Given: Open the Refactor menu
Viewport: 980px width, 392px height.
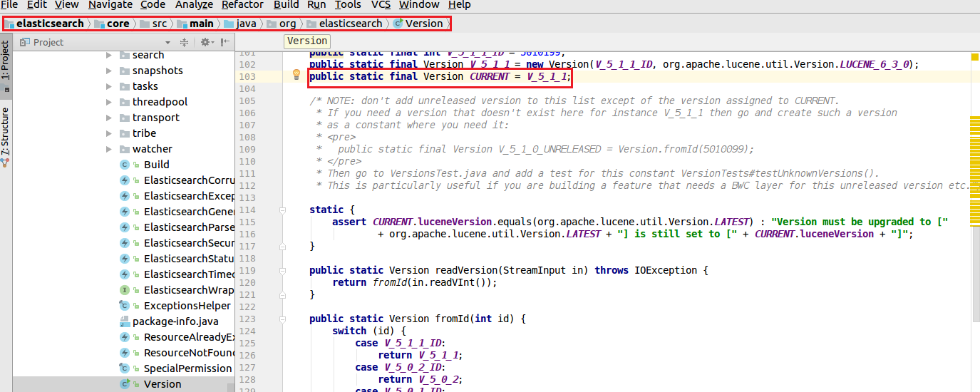Looking at the screenshot, I should [x=242, y=5].
